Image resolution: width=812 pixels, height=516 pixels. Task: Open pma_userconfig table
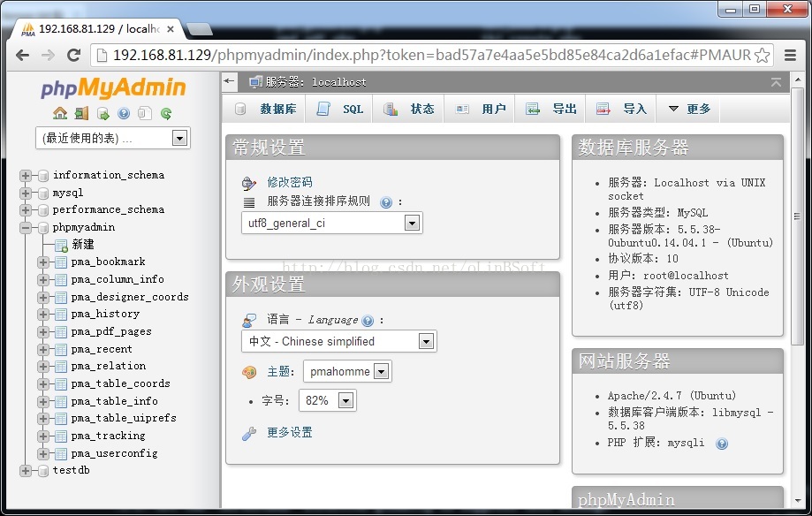115,453
